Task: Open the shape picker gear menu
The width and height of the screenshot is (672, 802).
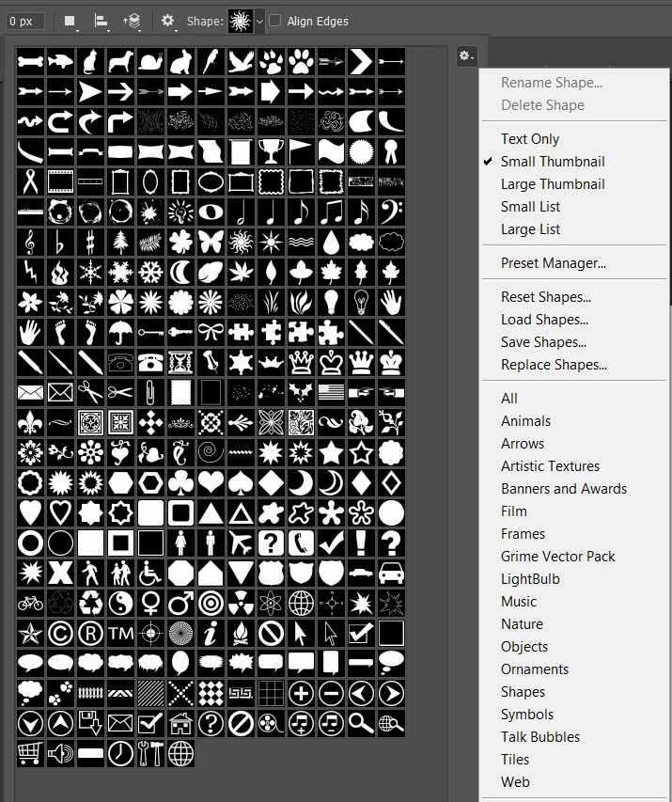Action: pos(466,55)
